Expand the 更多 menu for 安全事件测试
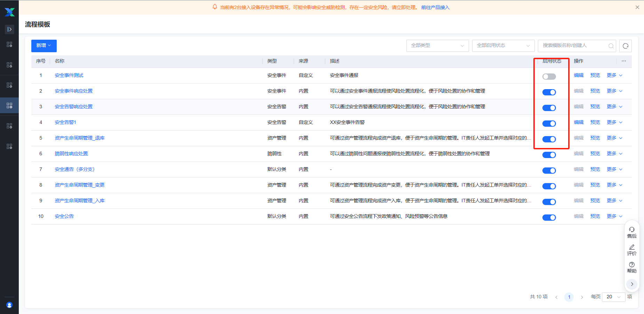644x314 pixels. pyautogui.click(x=614, y=75)
